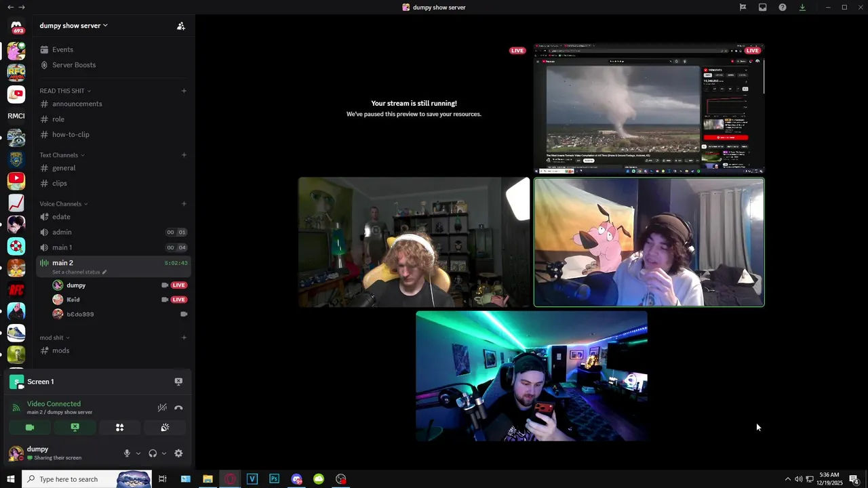Create channel in mod shit category
This screenshot has width=868, height=488.
click(184, 338)
